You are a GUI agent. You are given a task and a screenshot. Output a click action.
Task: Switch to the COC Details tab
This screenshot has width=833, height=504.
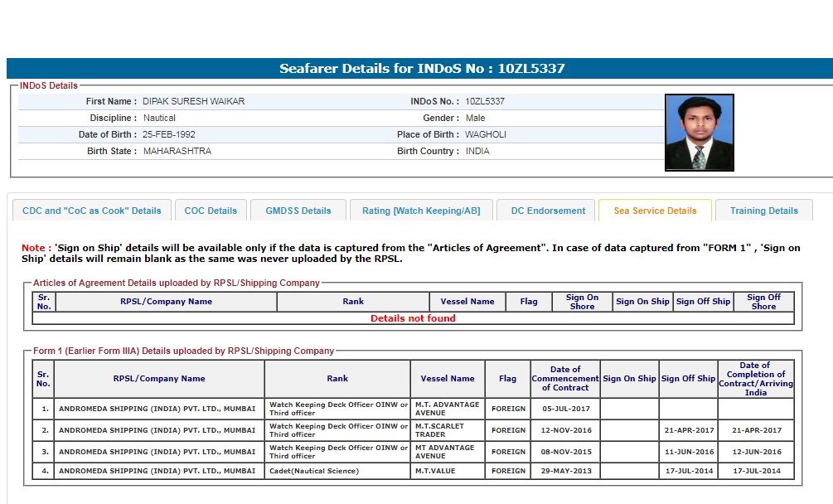(211, 211)
